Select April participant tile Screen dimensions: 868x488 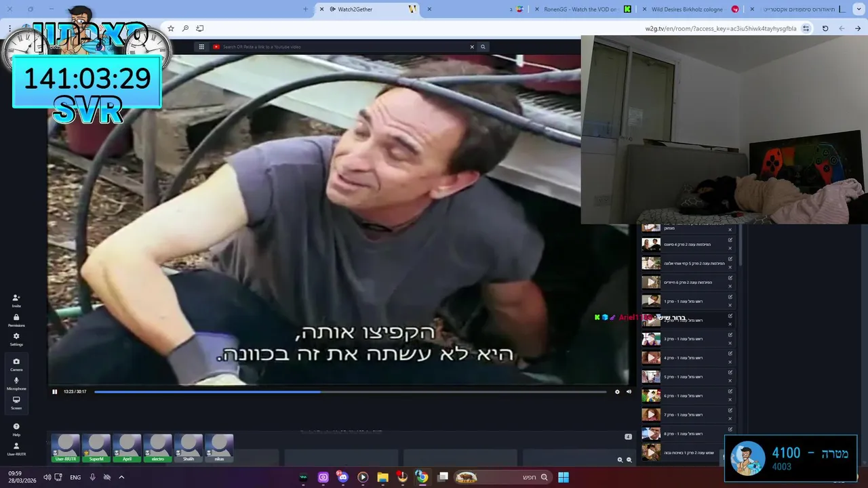click(127, 448)
